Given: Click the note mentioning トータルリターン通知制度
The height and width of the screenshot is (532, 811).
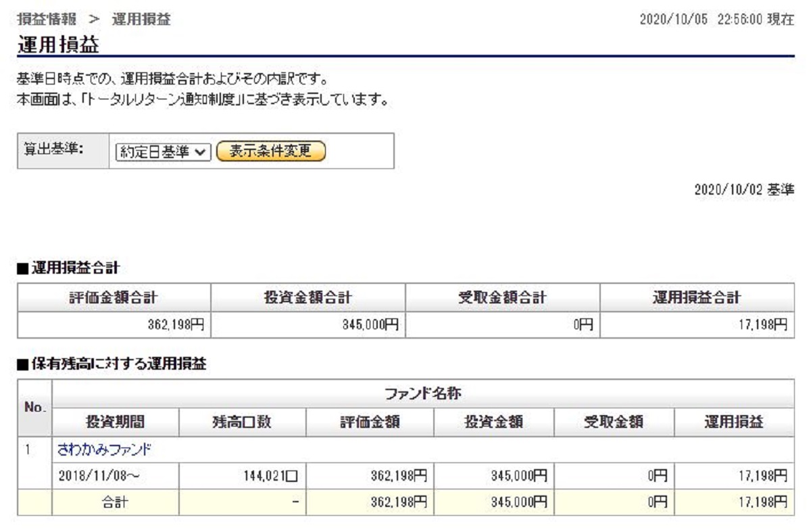Looking at the screenshot, I should coord(203,100).
